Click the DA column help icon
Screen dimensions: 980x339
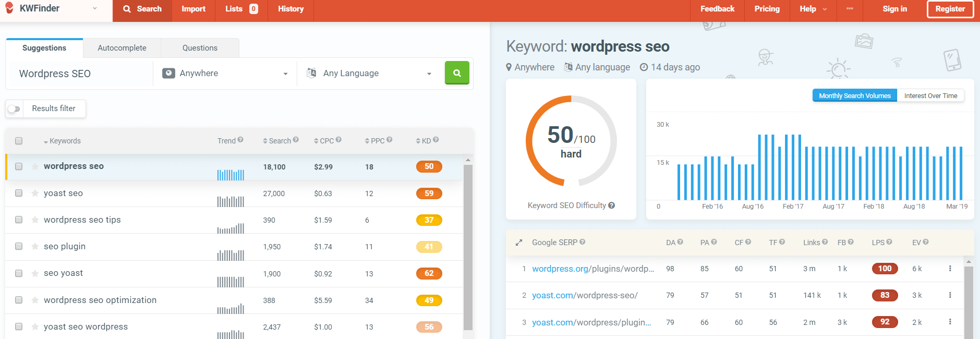(680, 242)
